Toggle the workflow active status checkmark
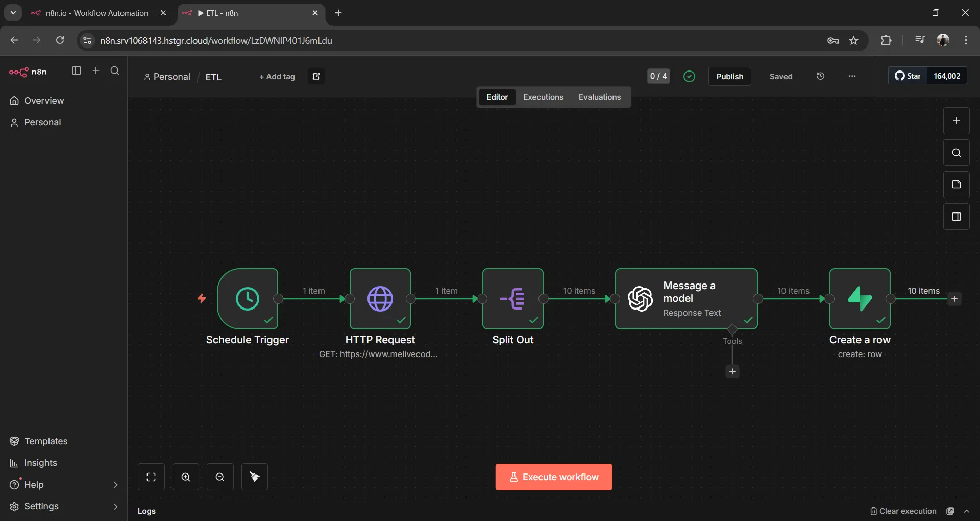Viewport: 980px width, 521px height. click(x=689, y=76)
